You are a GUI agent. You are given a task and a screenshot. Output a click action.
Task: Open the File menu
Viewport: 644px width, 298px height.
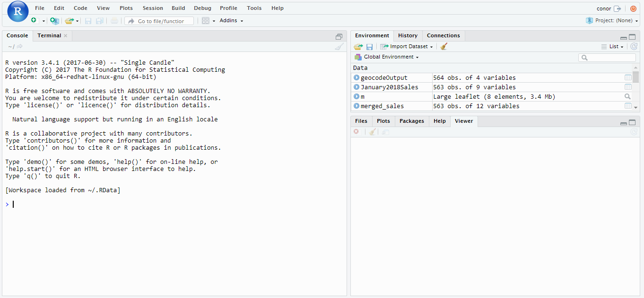(x=40, y=8)
